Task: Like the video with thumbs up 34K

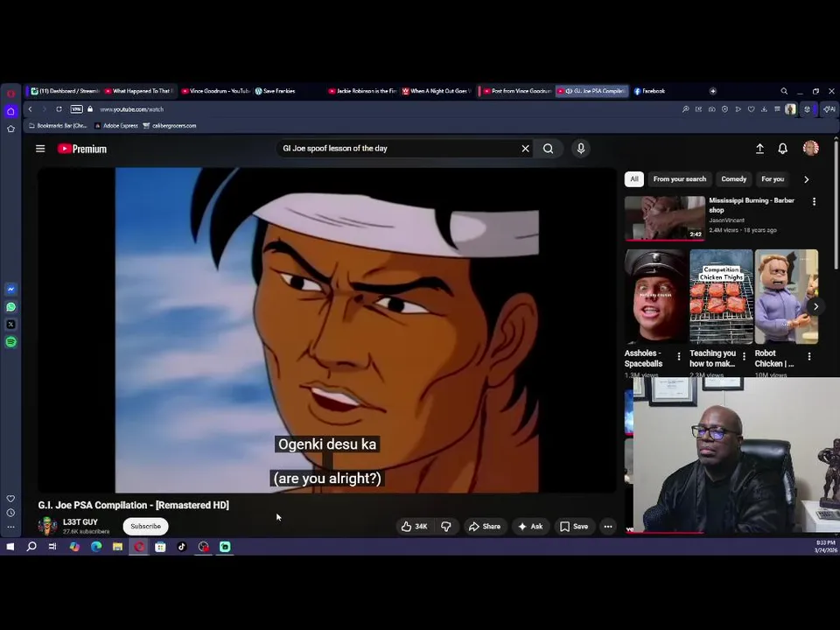Action: pyautogui.click(x=415, y=526)
